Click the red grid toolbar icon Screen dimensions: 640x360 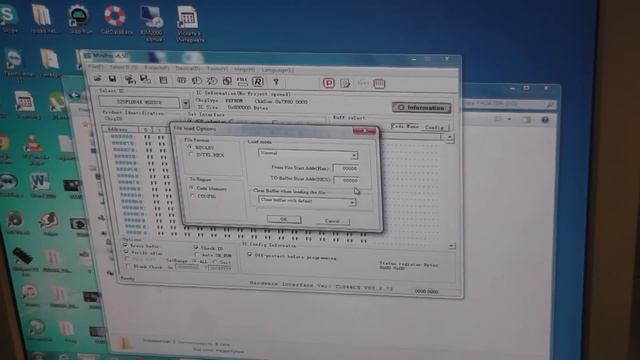[379, 84]
